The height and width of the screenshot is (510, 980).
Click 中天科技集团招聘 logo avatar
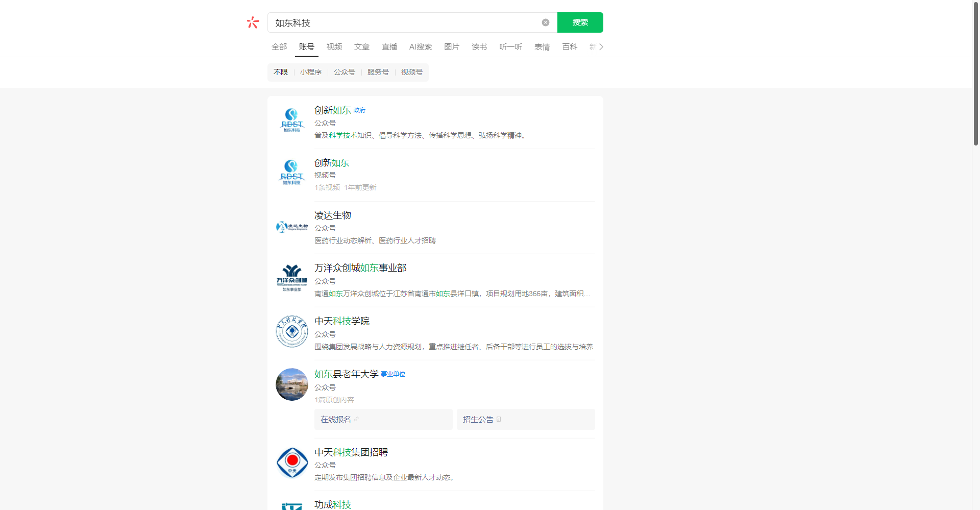coord(292,463)
